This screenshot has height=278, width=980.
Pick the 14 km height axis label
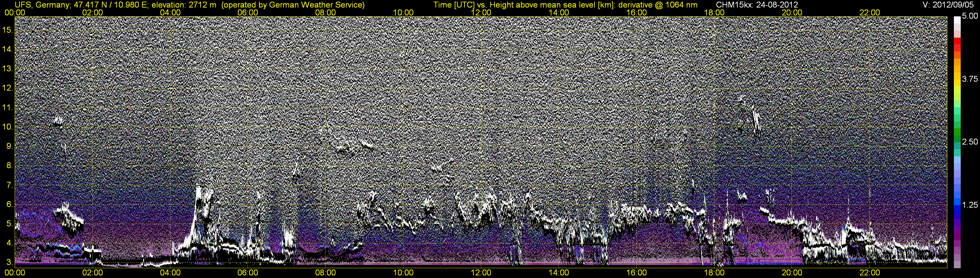tap(7, 49)
